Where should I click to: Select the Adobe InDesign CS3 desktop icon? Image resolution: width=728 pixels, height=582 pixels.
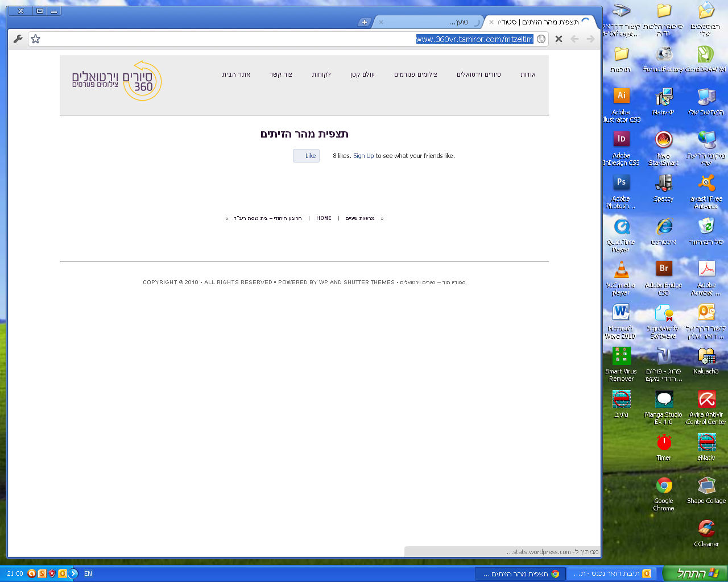point(621,148)
